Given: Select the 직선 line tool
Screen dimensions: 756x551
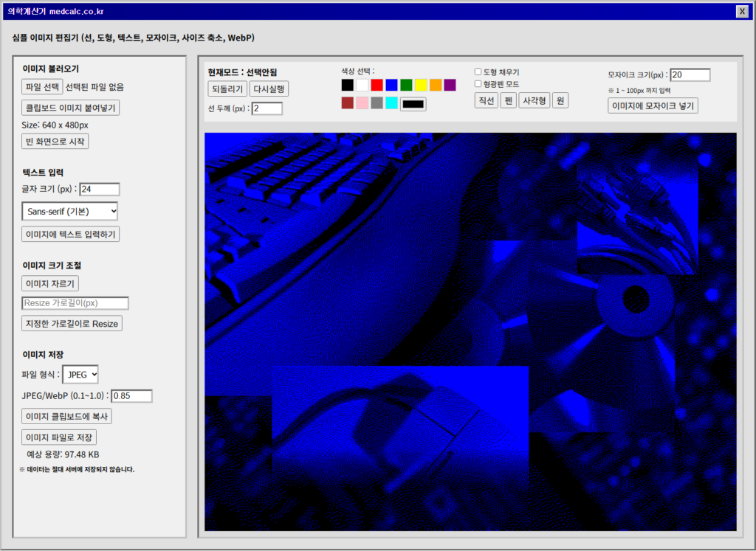Looking at the screenshot, I should click(486, 100).
